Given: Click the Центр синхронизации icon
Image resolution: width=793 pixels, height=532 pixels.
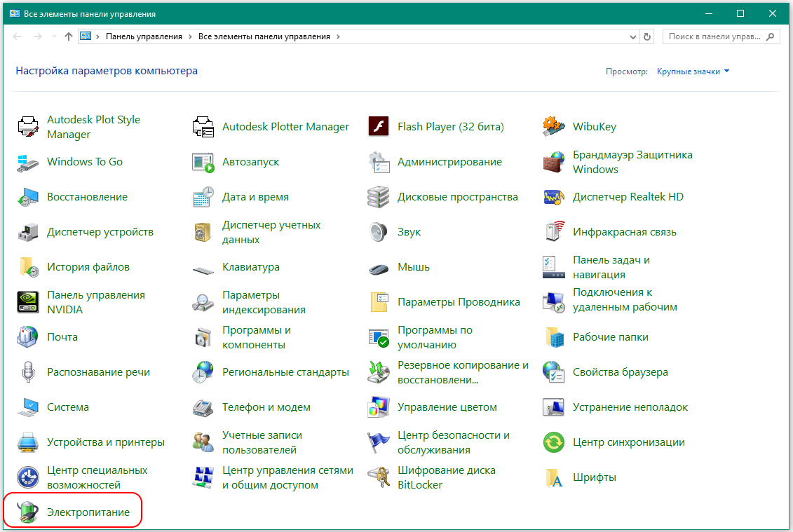Looking at the screenshot, I should point(554,442).
